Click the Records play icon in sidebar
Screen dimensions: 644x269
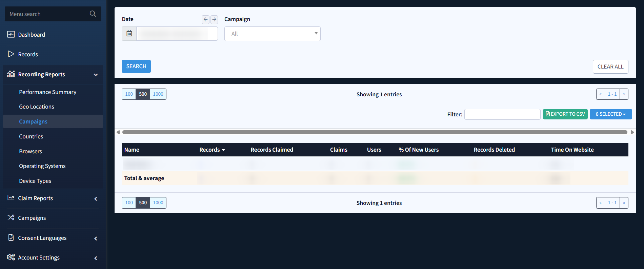click(x=11, y=54)
